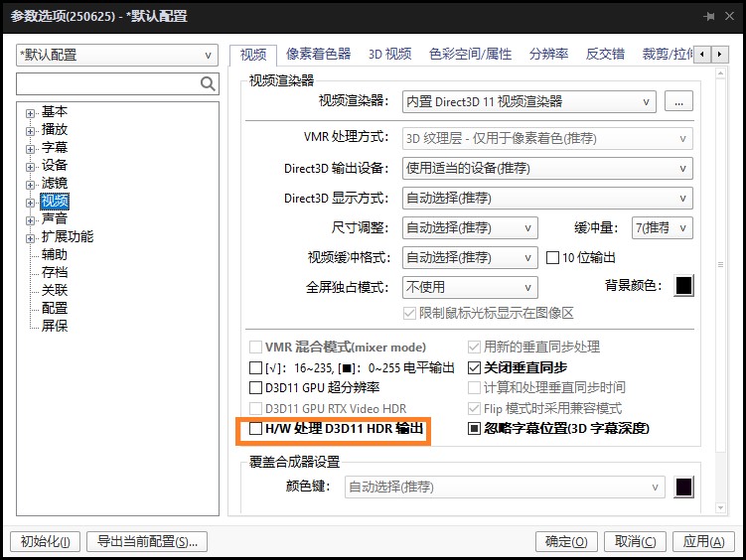Check D3D11 GPU 超分辨率 option
Image resolution: width=746 pixels, height=560 pixels.
pyautogui.click(x=256, y=387)
